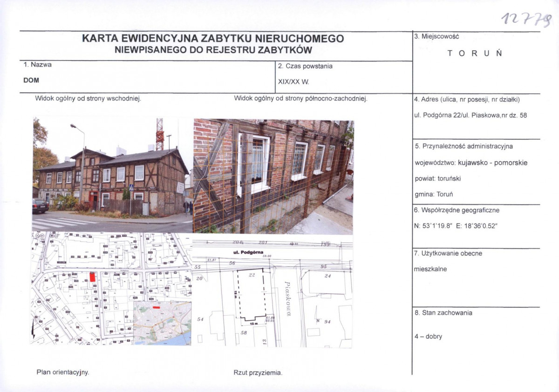Click the name value 'DOM'
This screenshot has width=559, height=392.
pos(31,80)
